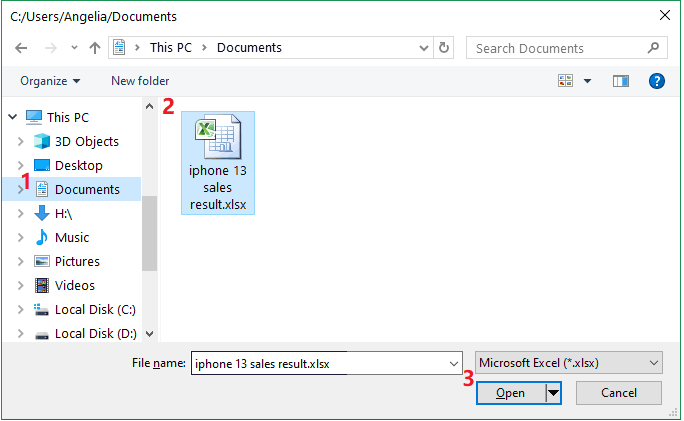
Task: Expand the Desktop tree node
Action: point(21,165)
